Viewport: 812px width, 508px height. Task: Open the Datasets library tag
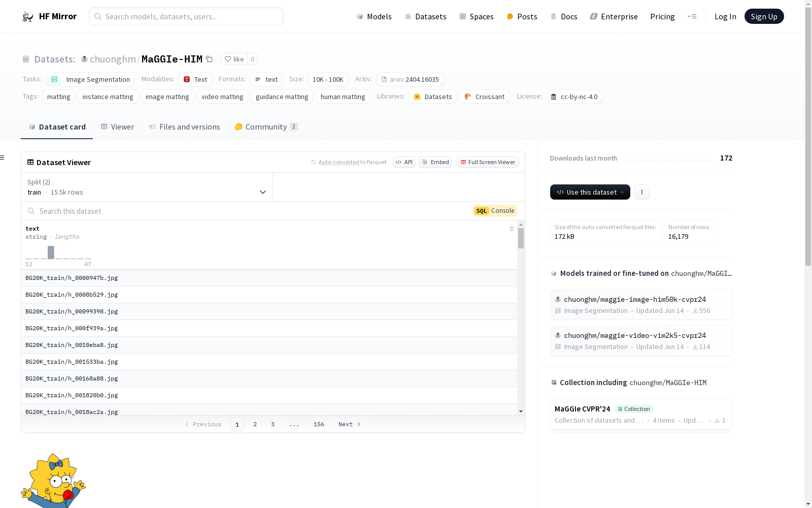click(x=433, y=97)
